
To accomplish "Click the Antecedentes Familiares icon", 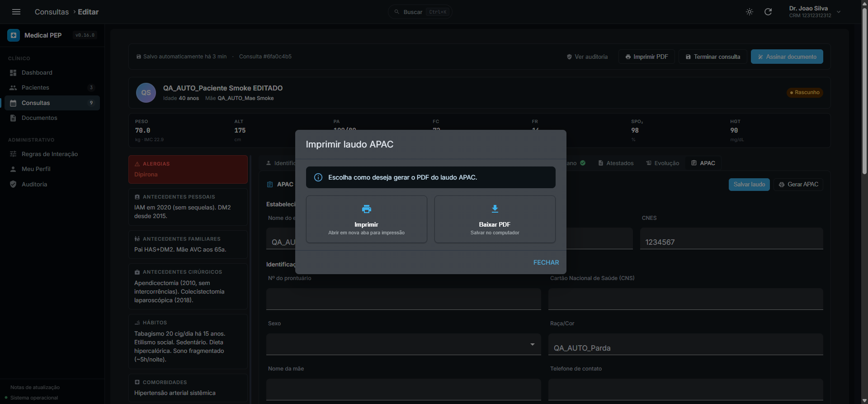I will [x=137, y=239].
